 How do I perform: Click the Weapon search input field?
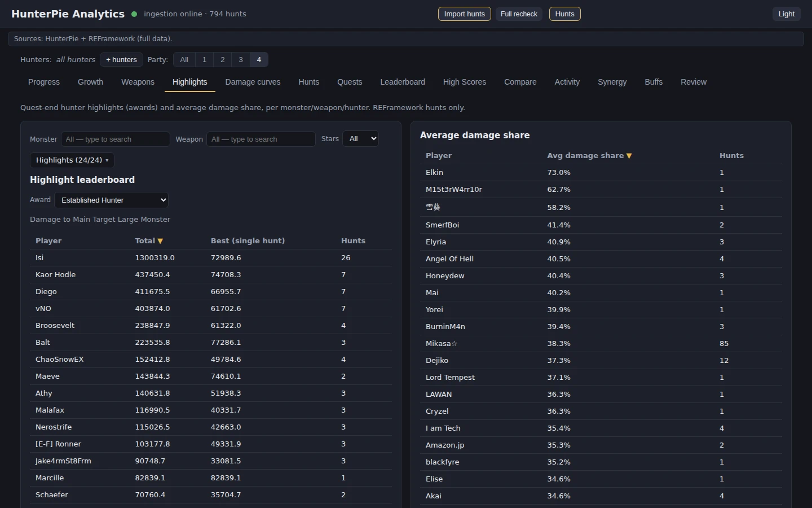point(261,139)
